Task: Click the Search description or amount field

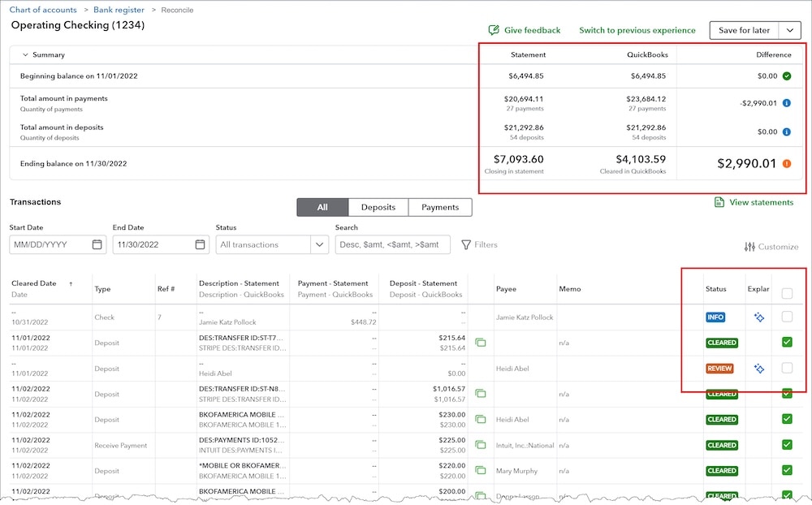Action: tap(392, 244)
